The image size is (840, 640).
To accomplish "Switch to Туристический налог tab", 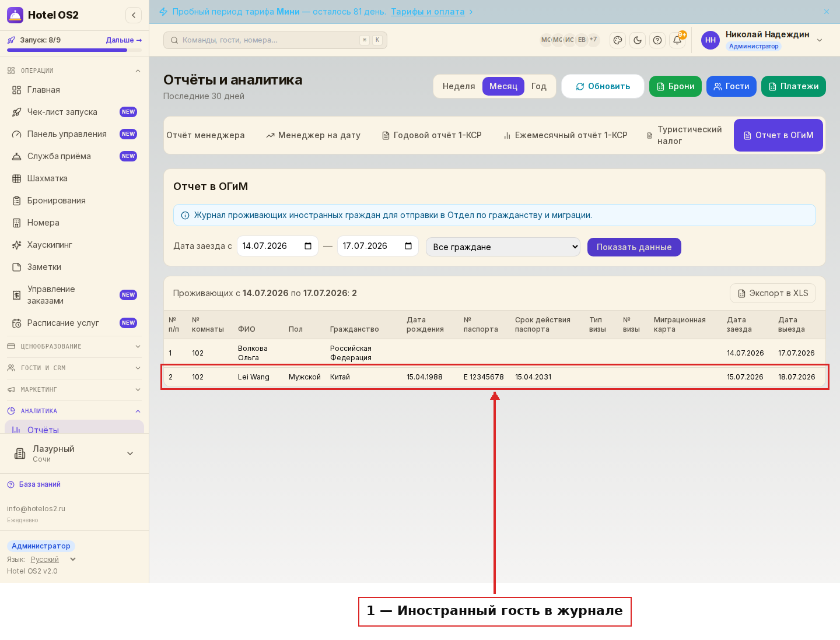I will pyautogui.click(x=685, y=135).
